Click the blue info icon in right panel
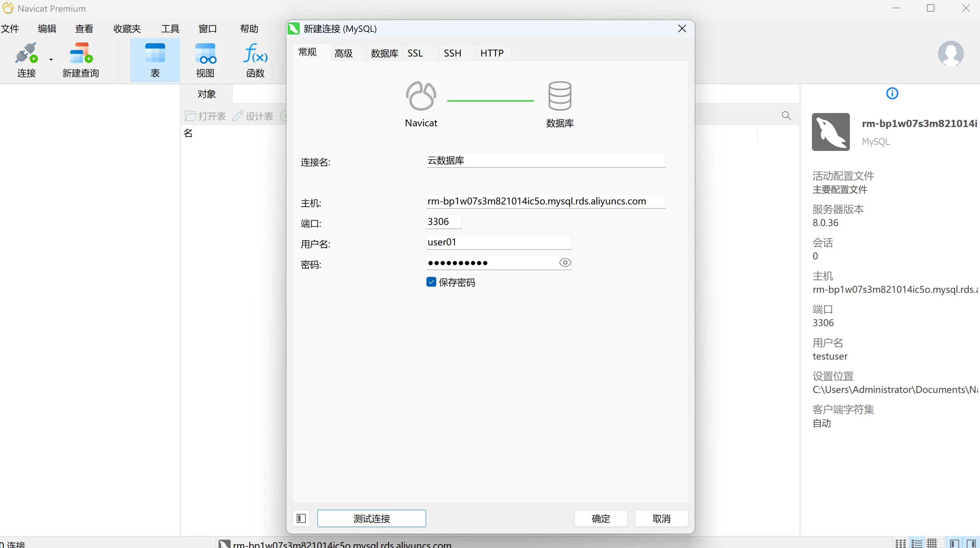The image size is (980, 548). pyautogui.click(x=892, y=93)
